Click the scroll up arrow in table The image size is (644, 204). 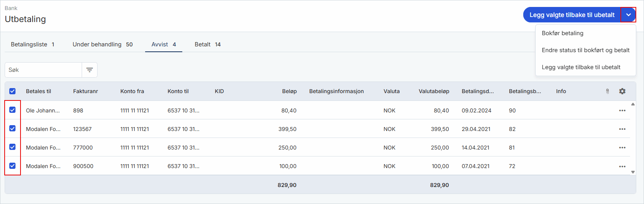[x=633, y=104]
